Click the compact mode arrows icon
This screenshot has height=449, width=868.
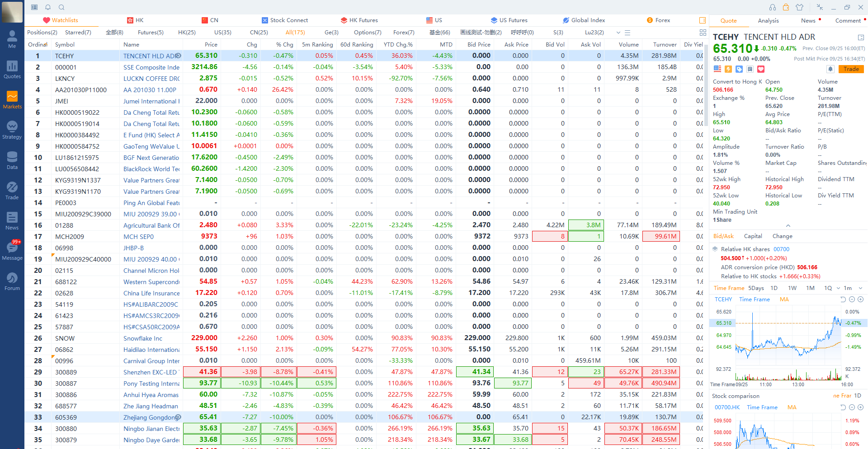coord(820,7)
